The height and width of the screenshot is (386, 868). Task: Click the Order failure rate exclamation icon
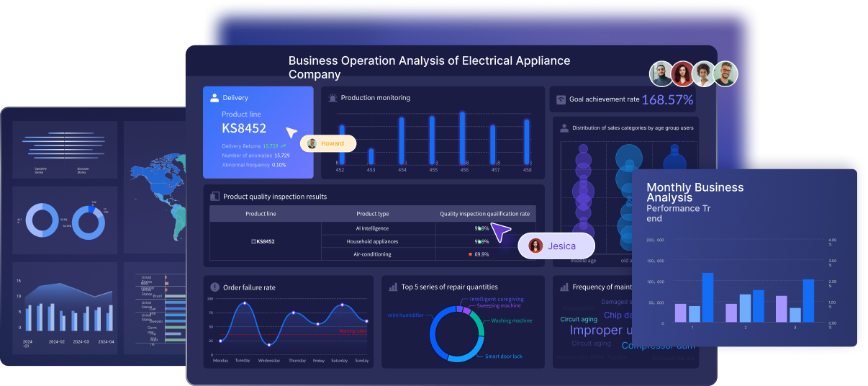point(214,287)
